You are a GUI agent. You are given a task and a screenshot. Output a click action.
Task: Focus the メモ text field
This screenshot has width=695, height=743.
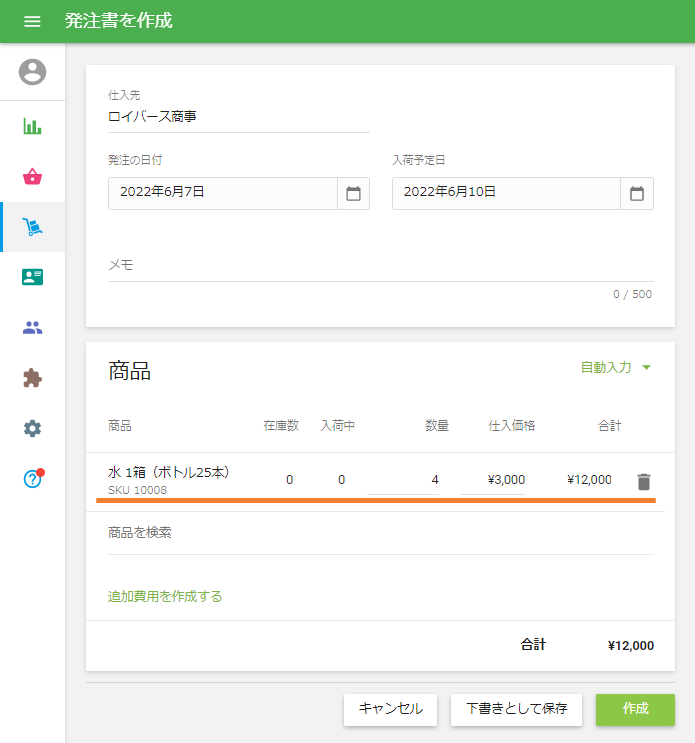[381, 265]
